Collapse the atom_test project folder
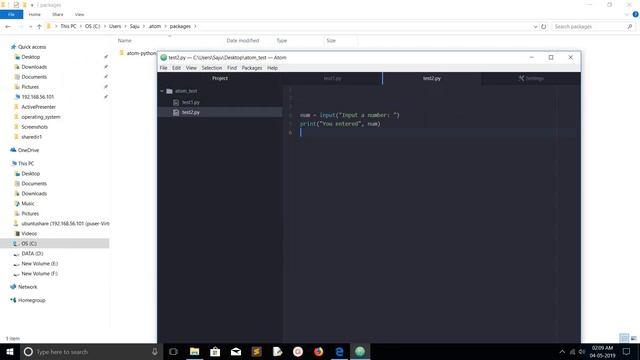The image size is (640, 360). (162, 91)
